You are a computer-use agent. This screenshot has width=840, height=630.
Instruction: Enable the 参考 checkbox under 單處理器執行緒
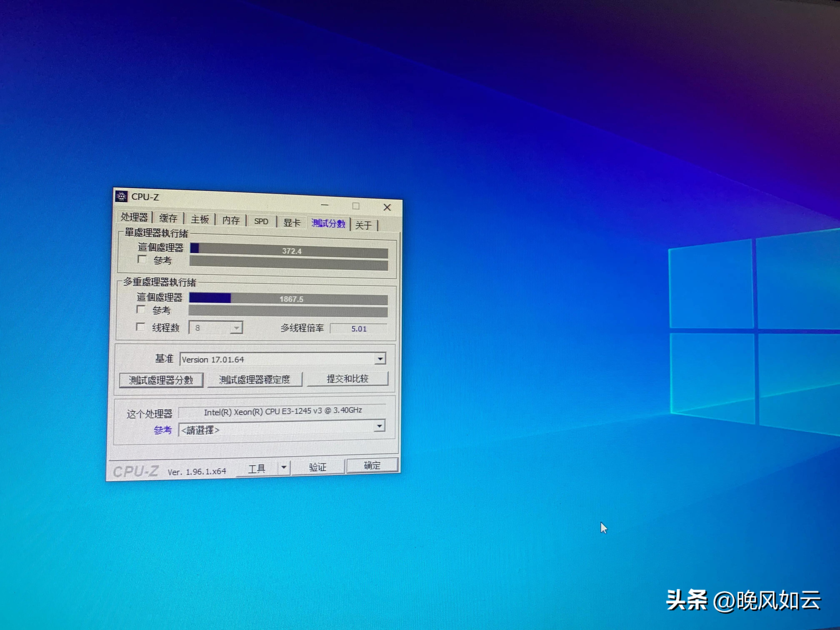point(142,259)
